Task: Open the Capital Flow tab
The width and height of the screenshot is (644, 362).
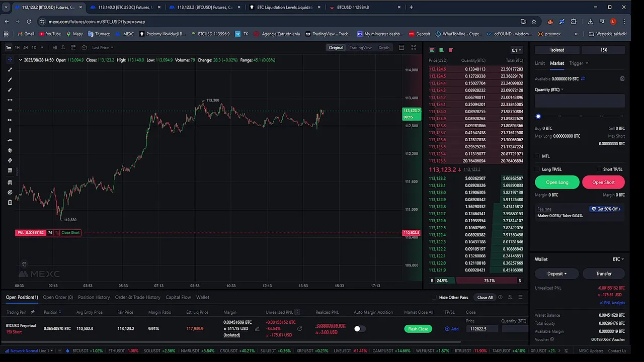Action: [x=178, y=297]
